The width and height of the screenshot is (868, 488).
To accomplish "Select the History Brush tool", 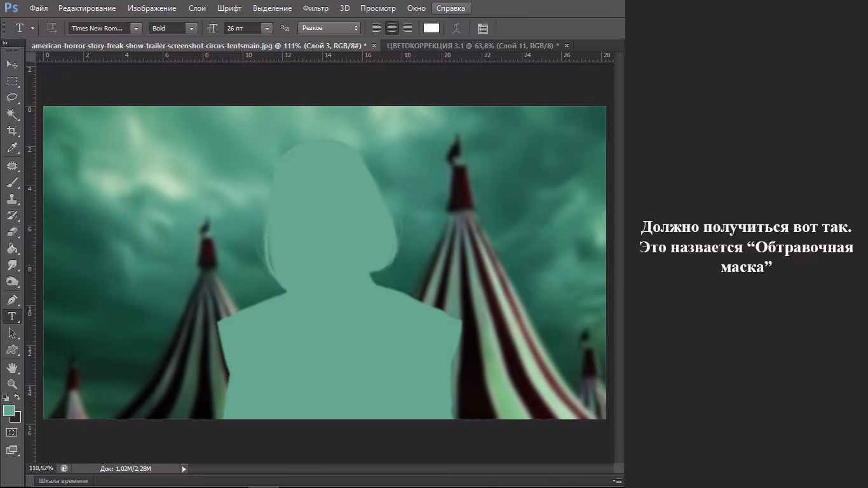I will 12,215.
